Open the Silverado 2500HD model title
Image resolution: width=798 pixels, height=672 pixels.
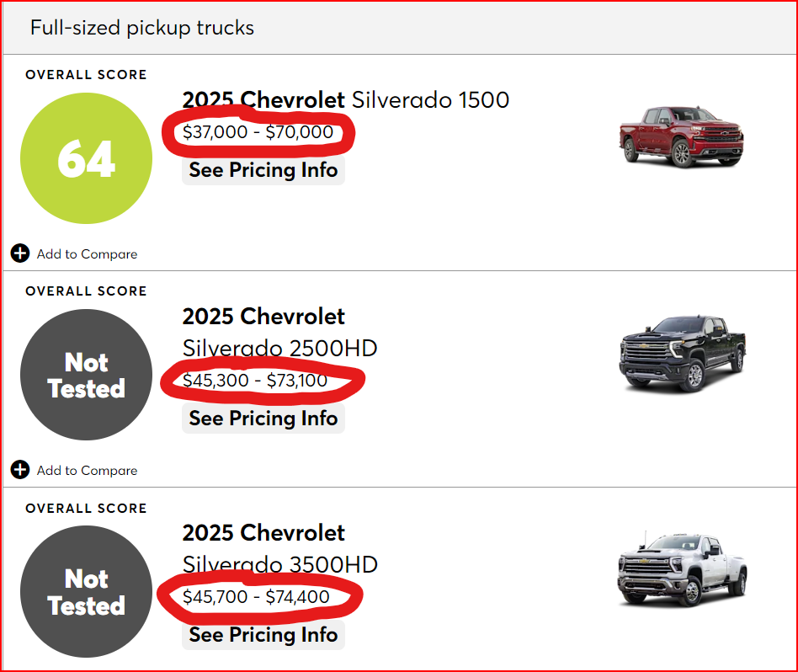click(x=279, y=348)
